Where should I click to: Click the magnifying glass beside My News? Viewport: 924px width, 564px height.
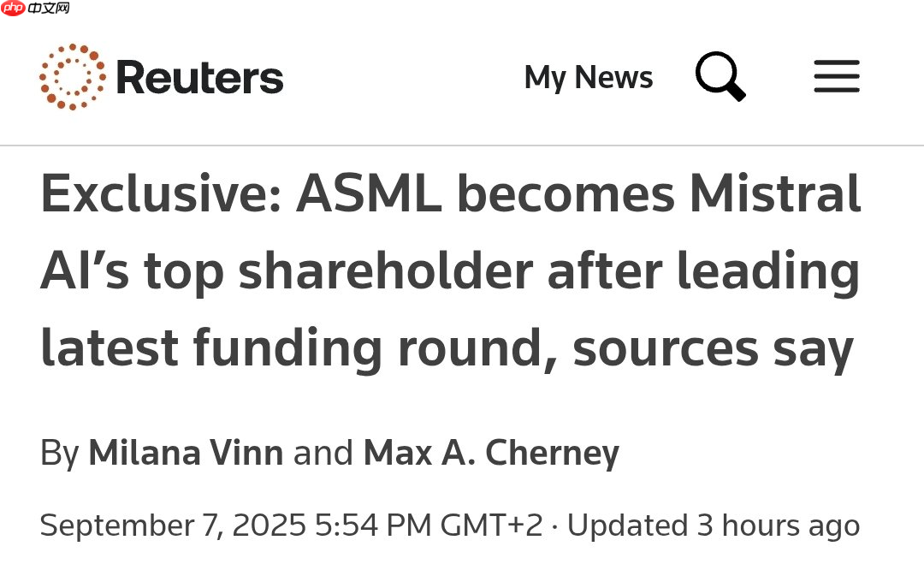(x=721, y=77)
